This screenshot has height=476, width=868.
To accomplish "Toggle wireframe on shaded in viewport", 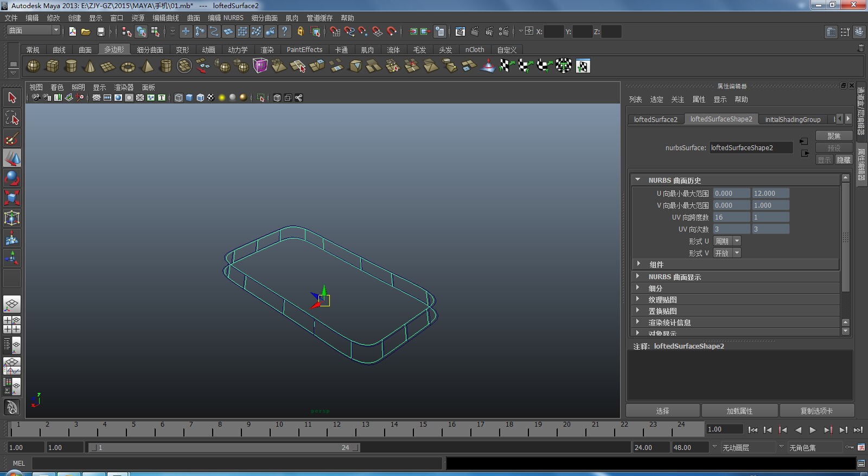I will coord(200,98).
